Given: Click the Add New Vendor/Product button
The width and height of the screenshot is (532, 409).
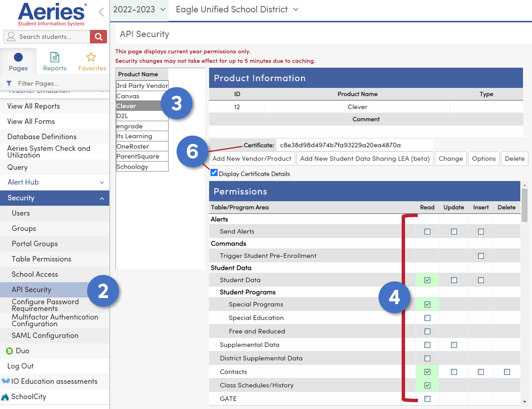Looking at the screenshot, I should pyautogui.click(x=252, y=159).
